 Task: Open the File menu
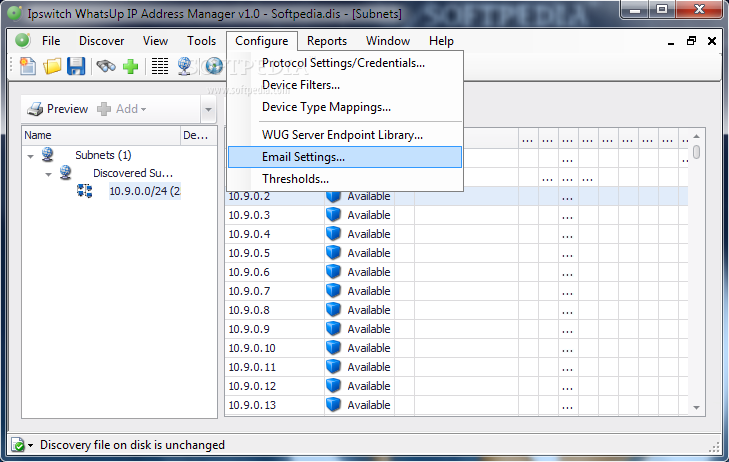(x=51, y=41)
